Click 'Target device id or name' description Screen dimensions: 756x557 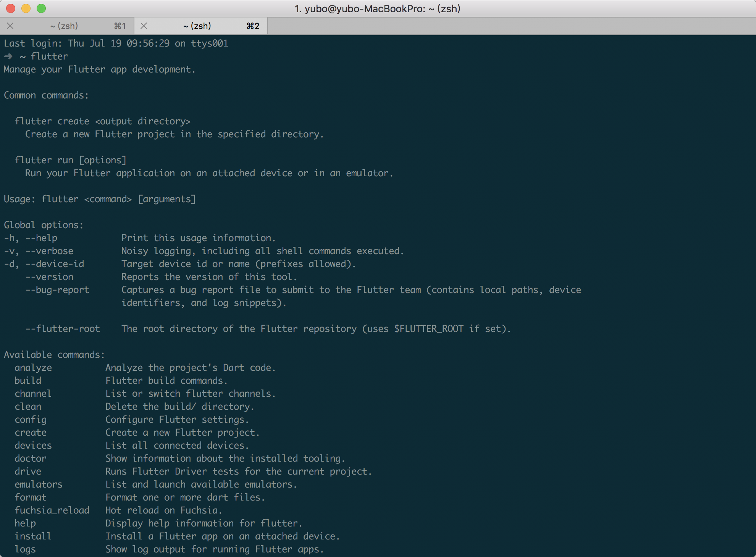[x=239, y=264]
